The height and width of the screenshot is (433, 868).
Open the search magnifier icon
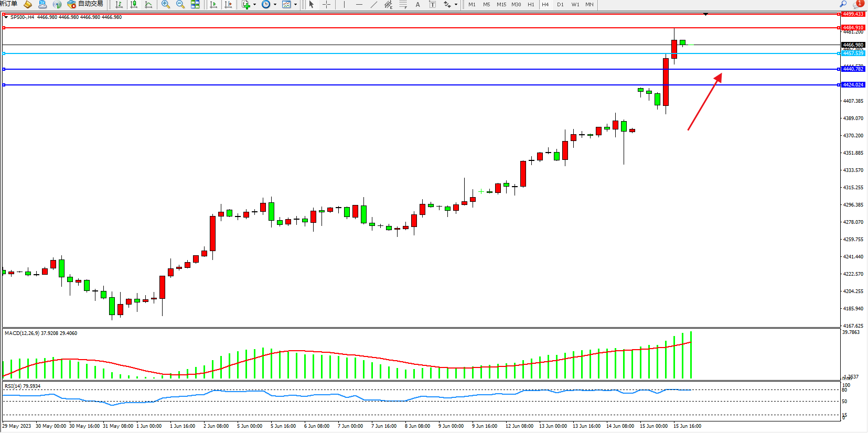point(843,4)
